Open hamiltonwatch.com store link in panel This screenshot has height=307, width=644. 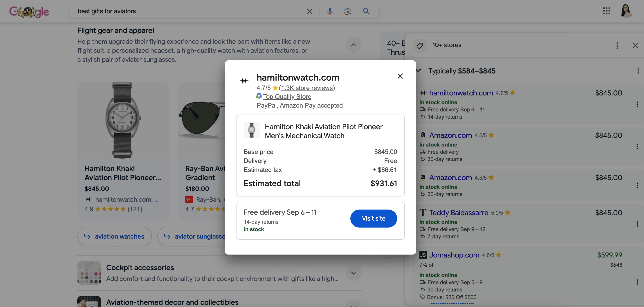tap(461, 93)
